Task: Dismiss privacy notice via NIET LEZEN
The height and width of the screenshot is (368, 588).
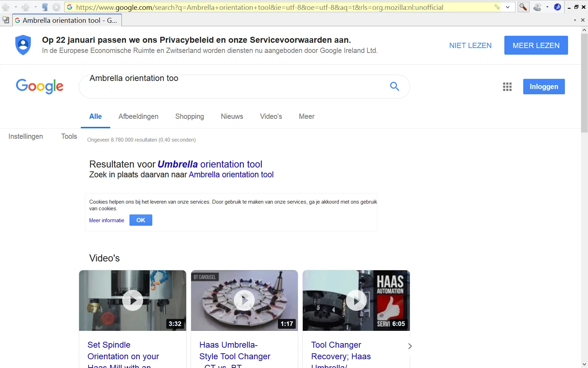Action: click(470, 45)
